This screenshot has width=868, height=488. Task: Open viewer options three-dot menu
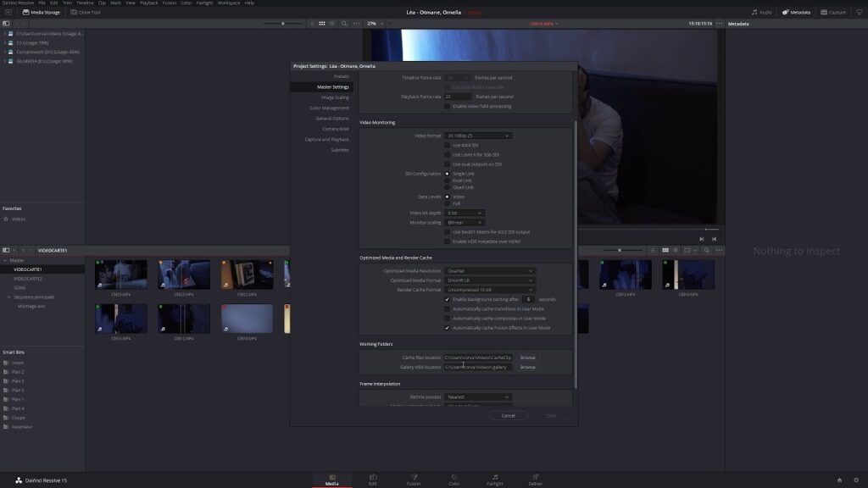coord(719,24)
